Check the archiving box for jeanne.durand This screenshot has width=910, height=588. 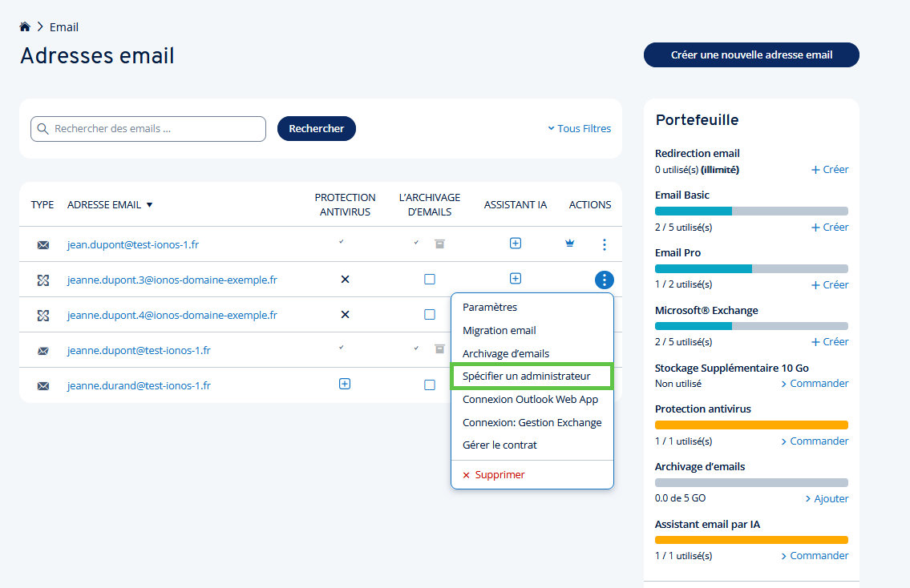point(430,385)
